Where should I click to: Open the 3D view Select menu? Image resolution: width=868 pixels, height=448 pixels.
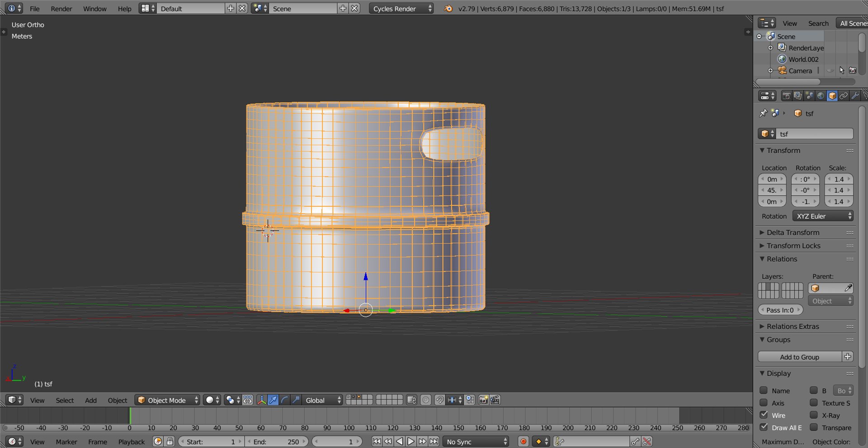65,400
